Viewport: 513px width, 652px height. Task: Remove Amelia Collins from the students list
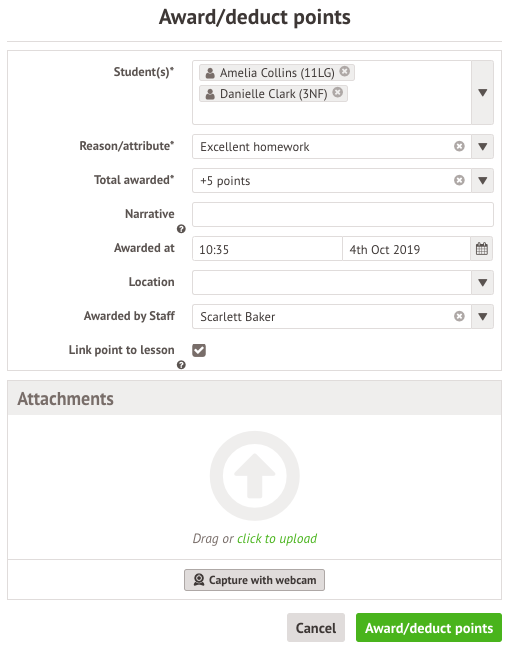coord(344,72)
